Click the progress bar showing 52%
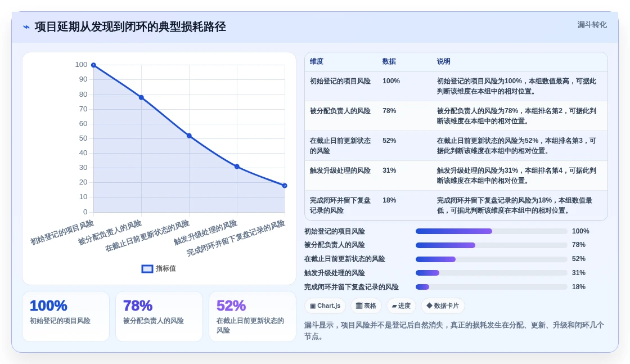630x364 pixels. pyautogui.click(x=492, y=259)
